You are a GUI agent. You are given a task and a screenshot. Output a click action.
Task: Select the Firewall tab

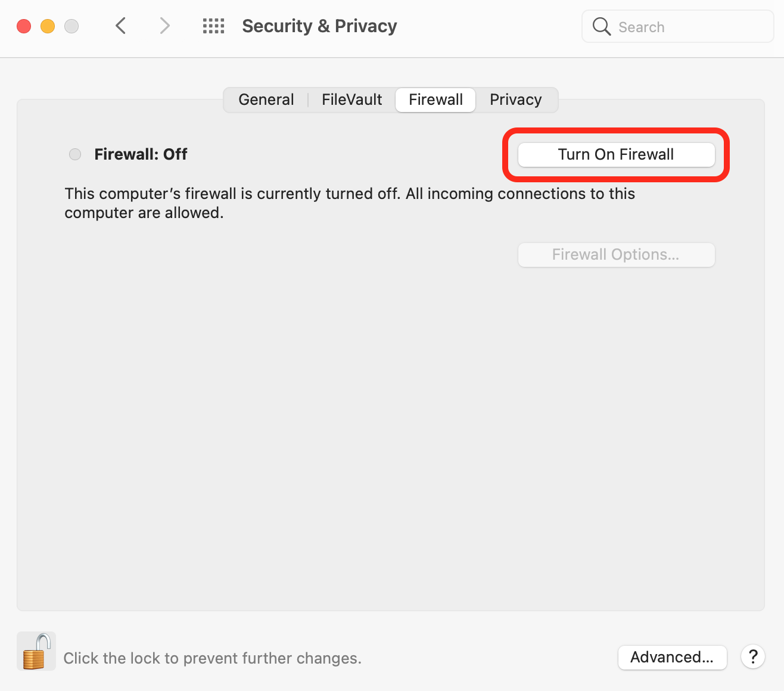[x=435, y=99]
